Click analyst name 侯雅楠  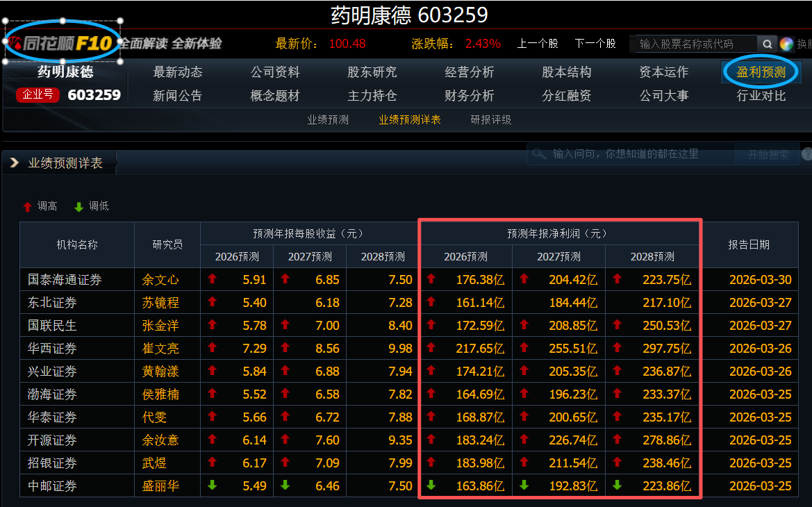tap(160, 394)
